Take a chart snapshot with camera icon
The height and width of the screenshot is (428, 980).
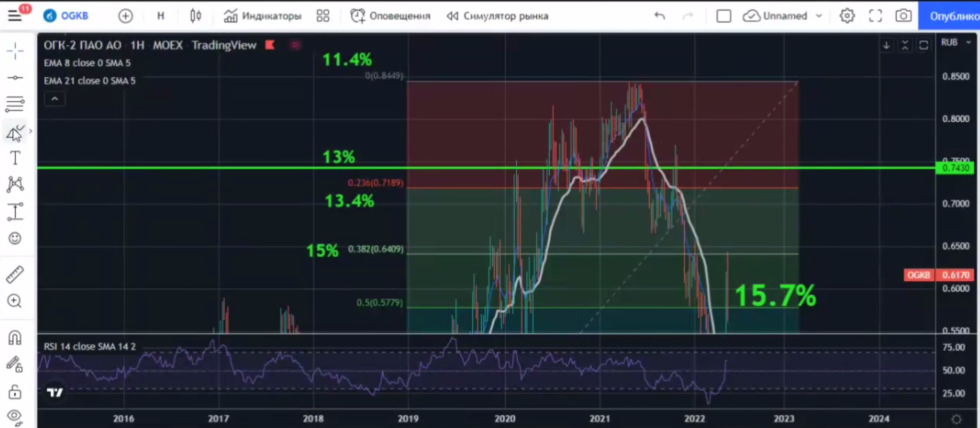pyautogui.click(x=903, y=16)
